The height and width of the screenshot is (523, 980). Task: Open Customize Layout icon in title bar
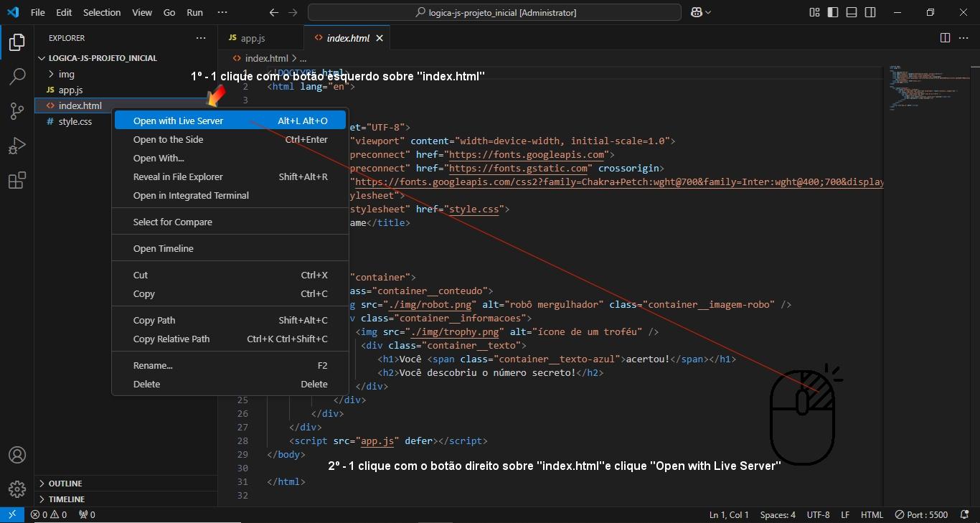tap(814, 12)
